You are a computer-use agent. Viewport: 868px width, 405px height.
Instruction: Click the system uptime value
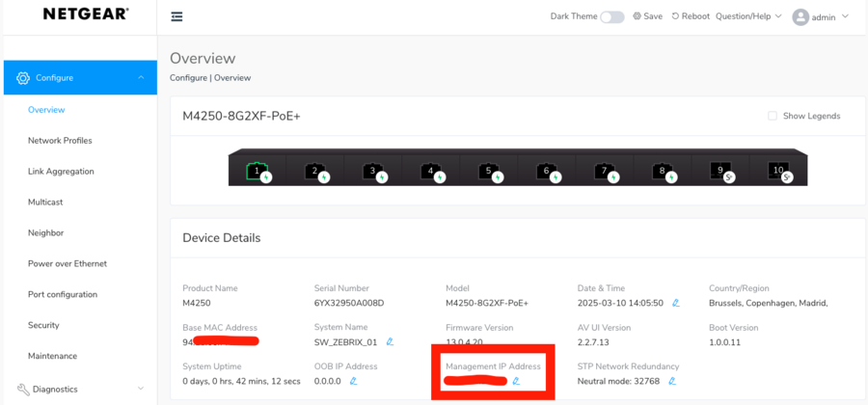pos(241,381)
